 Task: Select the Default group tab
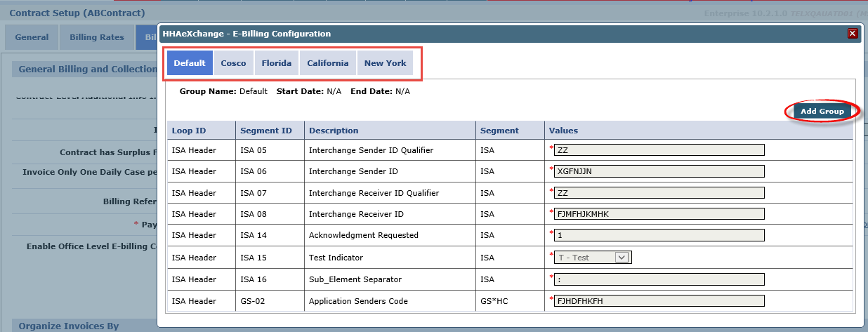coord(190,63)
